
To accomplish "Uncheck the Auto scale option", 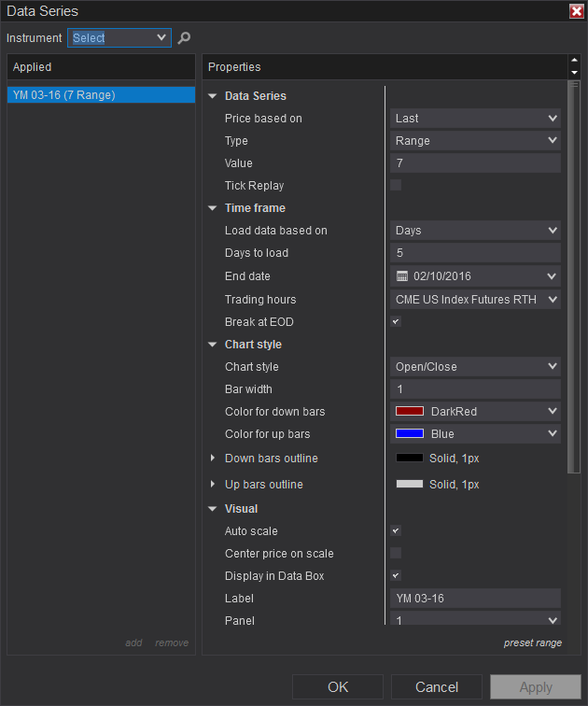I will tap(396, 531).
